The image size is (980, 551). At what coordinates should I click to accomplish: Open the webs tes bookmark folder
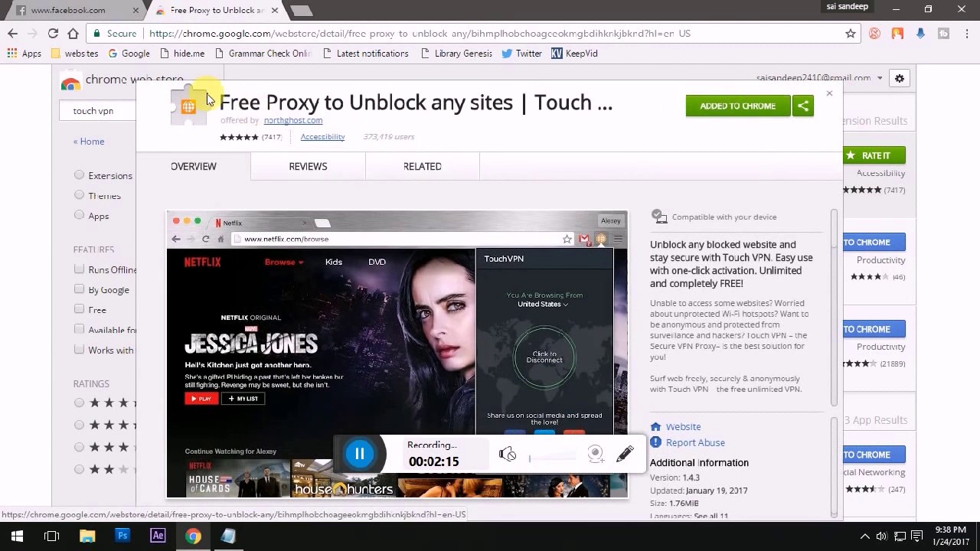pyautogui.click(x=74, y=54)
